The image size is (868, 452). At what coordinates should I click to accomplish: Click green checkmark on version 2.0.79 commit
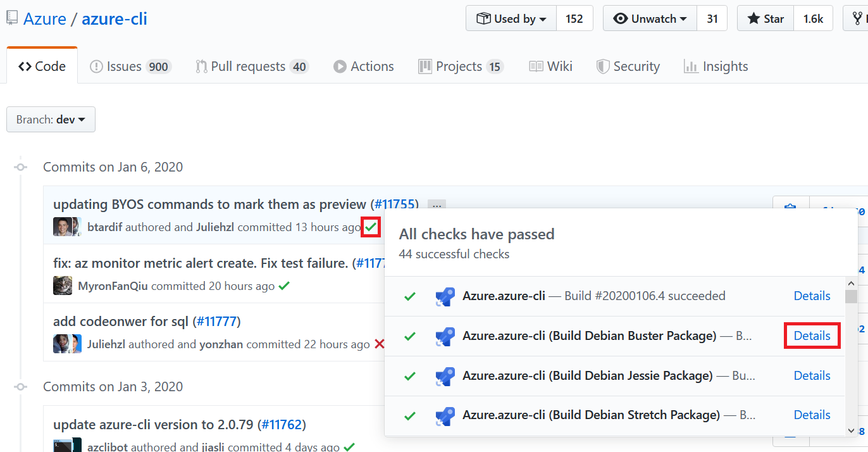(x=349, y=447)
